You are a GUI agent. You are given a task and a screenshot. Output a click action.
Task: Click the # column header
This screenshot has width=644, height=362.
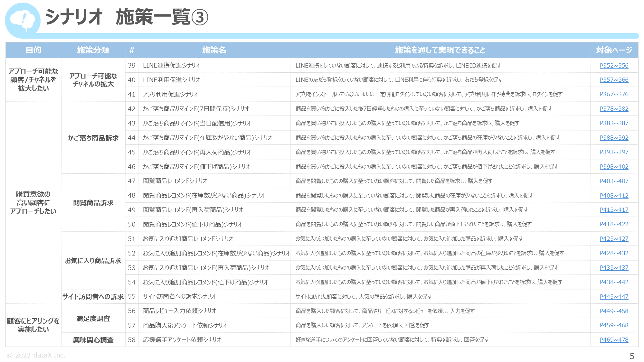click(x=132, y=50)
